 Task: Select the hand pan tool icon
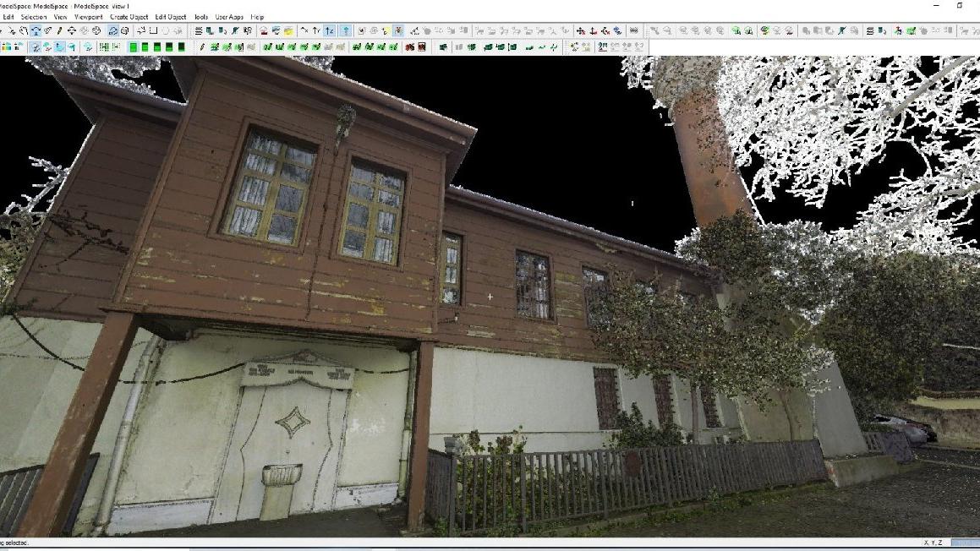coord(24,30)
